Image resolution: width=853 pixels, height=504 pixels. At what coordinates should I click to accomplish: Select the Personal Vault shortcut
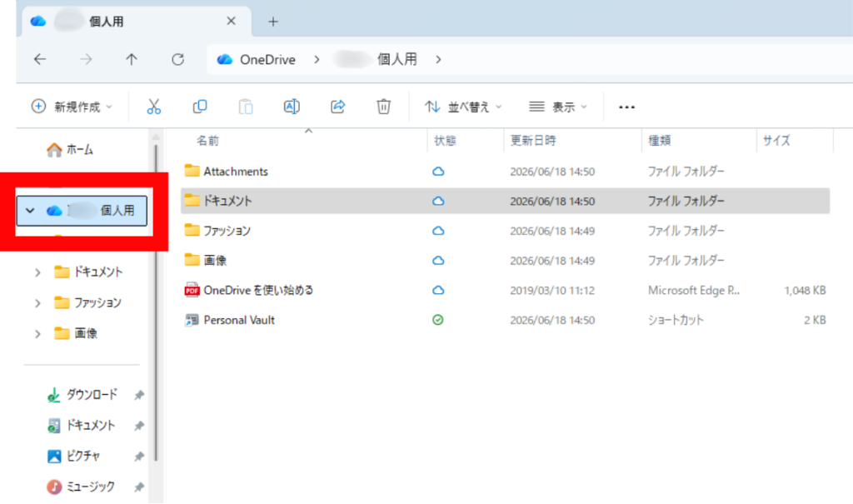[x=505, y=320]
